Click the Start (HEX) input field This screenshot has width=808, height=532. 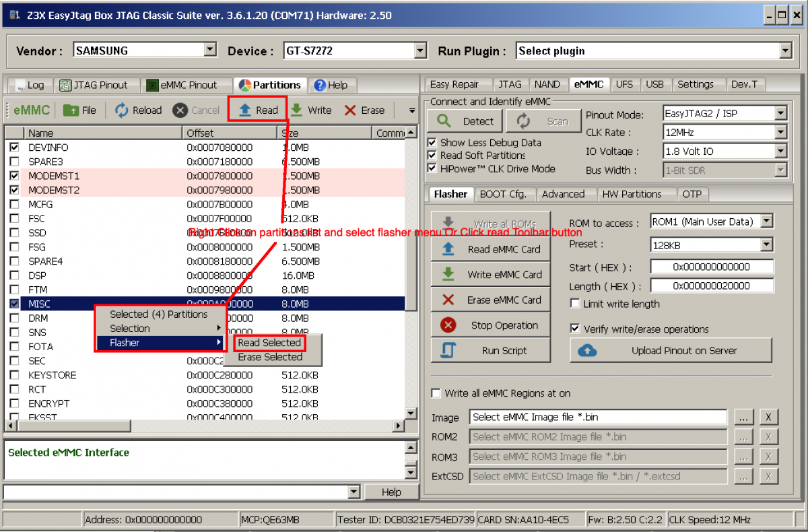click(x=712, y=267)
